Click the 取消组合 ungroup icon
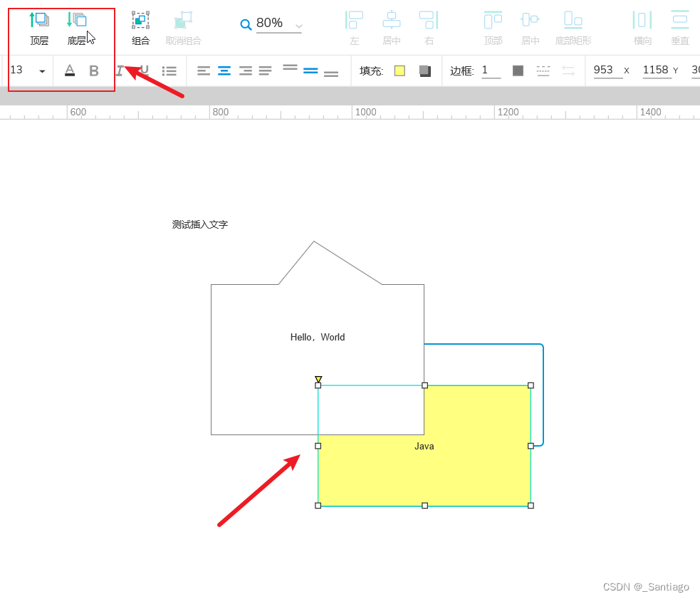Screen dimensions: 700x599 [184, 20]
